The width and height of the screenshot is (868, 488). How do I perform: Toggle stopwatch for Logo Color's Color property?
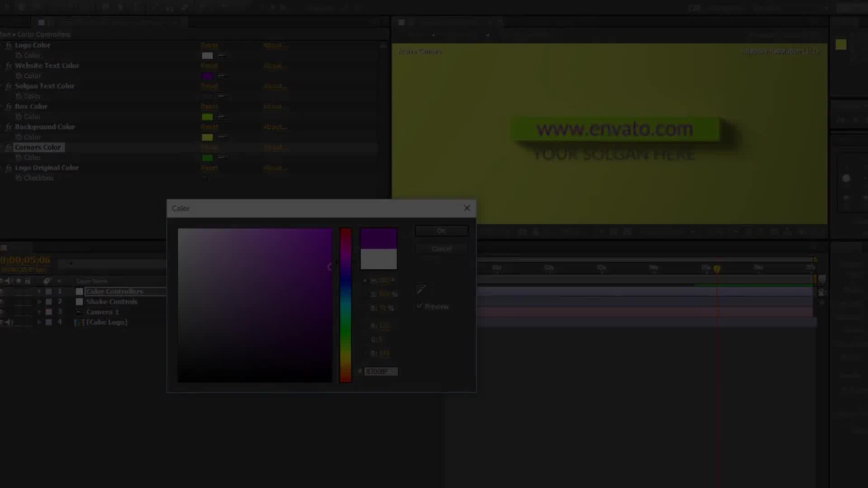pos(19,55)
